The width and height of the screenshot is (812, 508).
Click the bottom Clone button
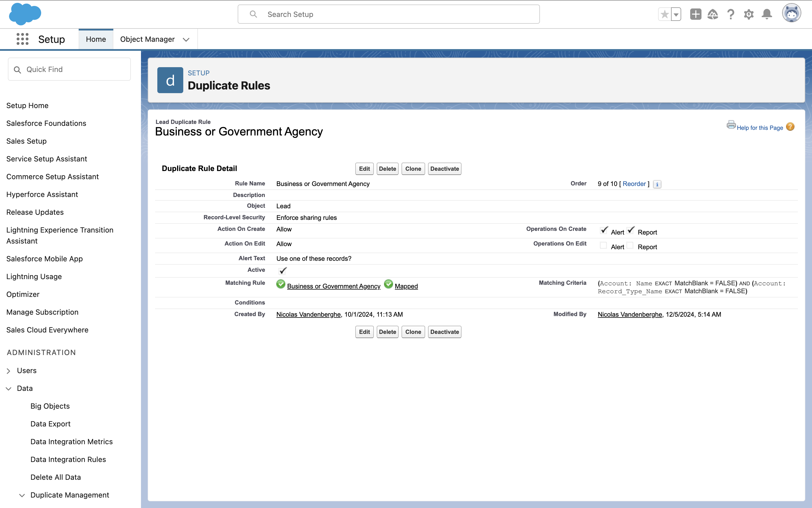[413, 332]
